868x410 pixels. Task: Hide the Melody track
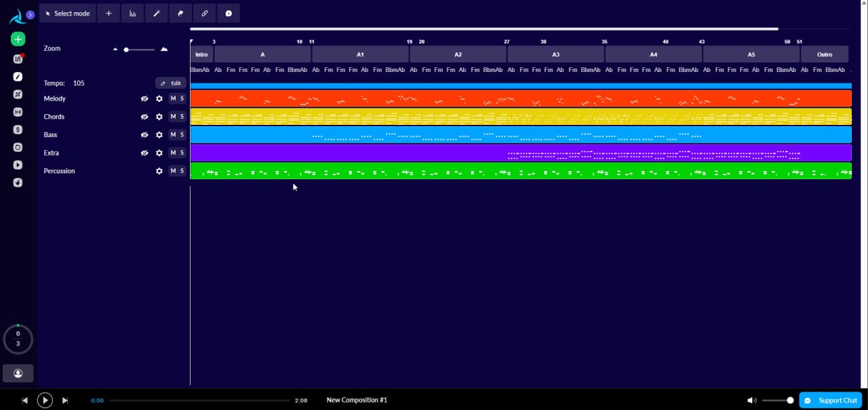[144, 98]
